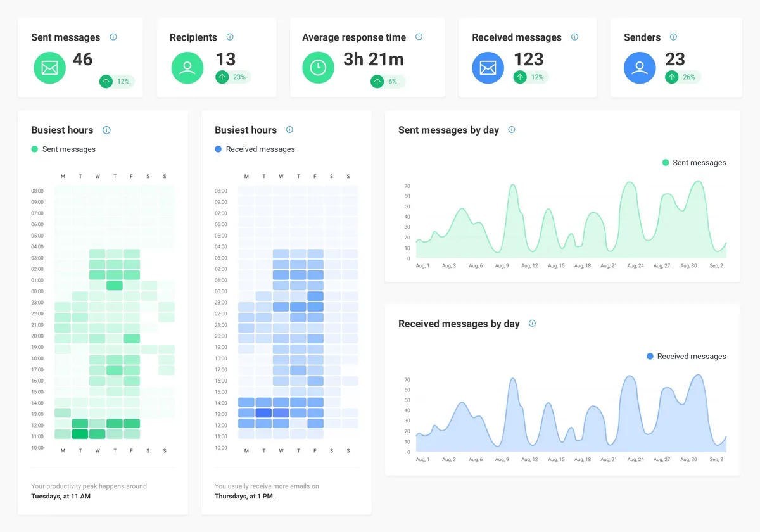
Task: Click 'Sep, 2' on received chart axis
Action: (716, 459)
